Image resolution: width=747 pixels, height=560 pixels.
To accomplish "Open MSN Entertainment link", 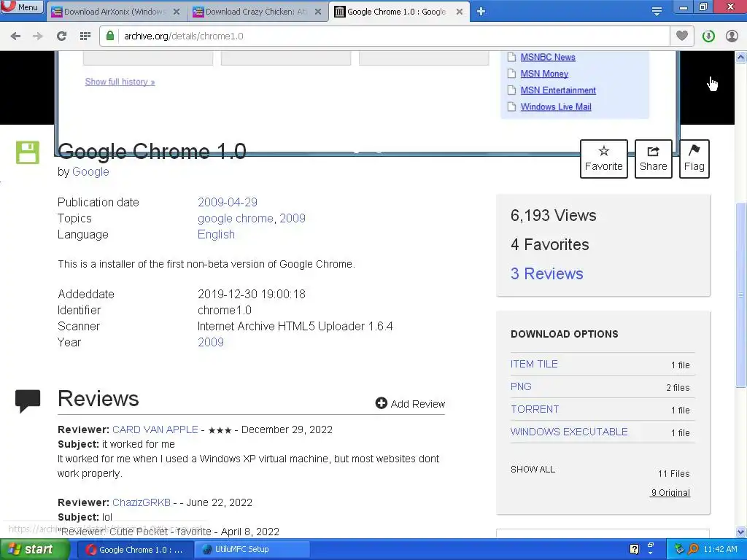I will click(558, 90).
